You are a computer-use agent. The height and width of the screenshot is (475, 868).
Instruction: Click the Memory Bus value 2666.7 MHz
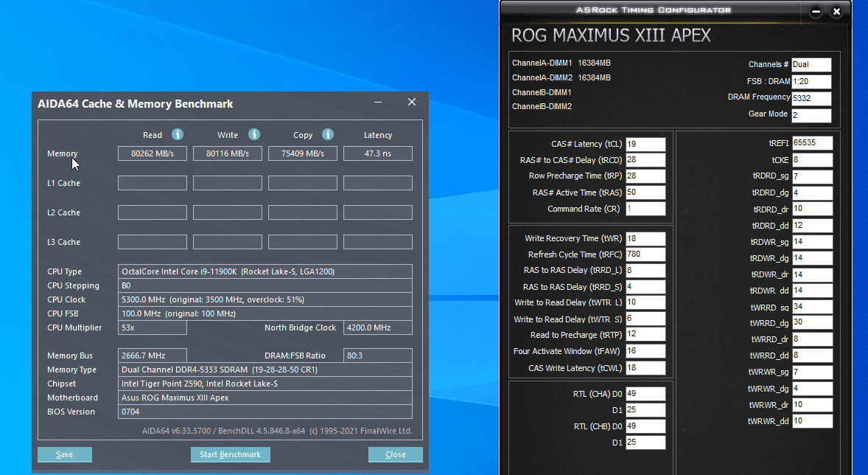[x=153, y=356]
